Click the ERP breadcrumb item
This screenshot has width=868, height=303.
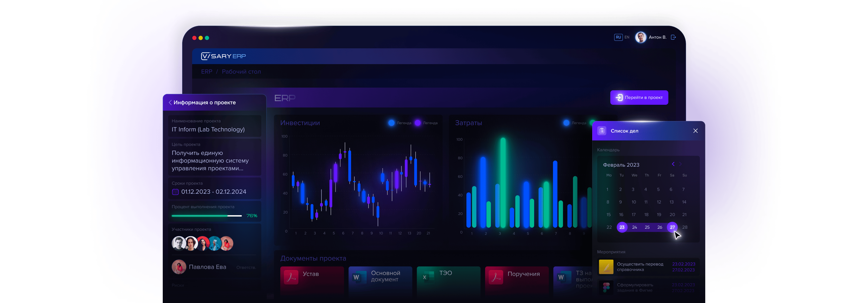207,72
